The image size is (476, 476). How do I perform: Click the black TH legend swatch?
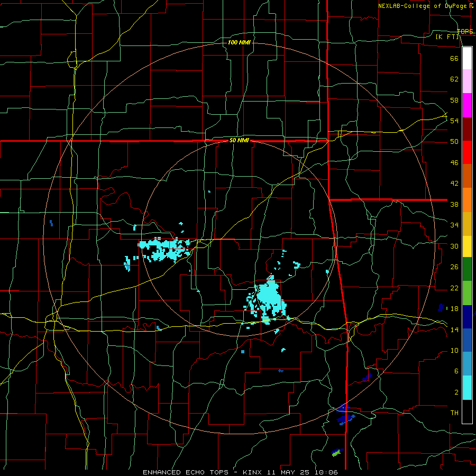coord(467,411)
